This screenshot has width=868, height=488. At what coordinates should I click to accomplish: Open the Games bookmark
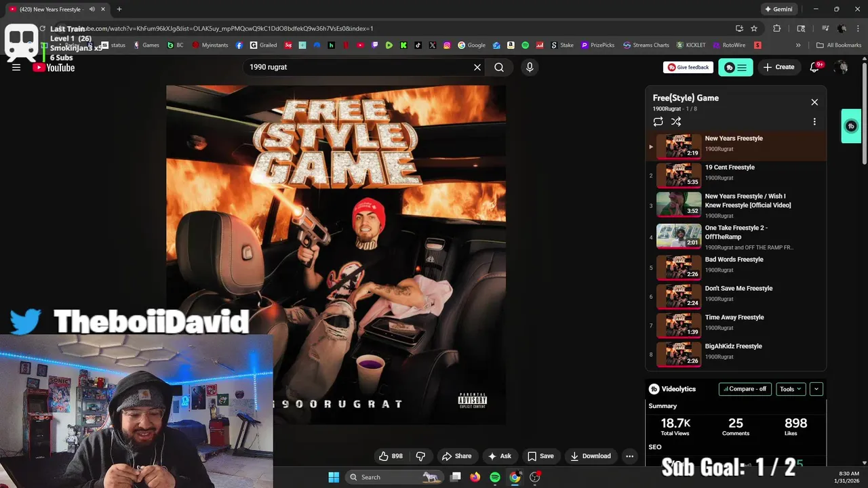(x=146, y=45)
